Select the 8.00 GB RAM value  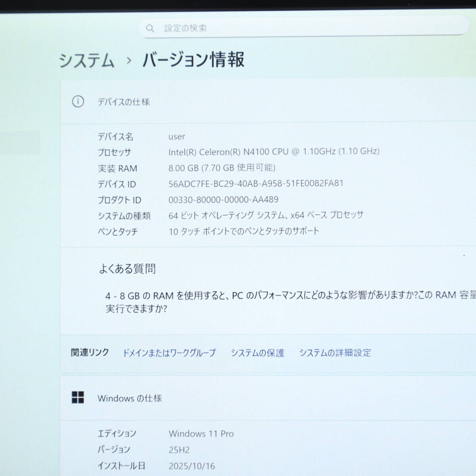(x=222, y=168)
